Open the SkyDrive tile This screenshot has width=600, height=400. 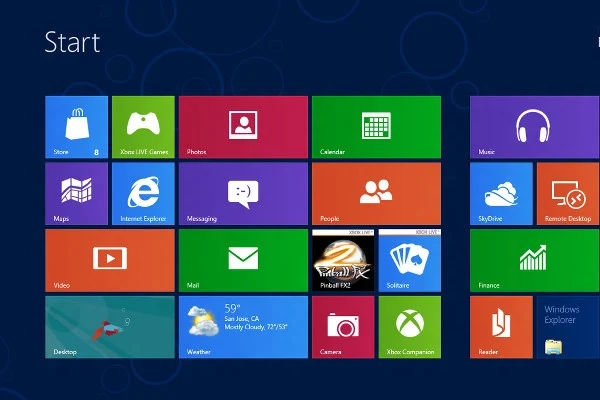(501, 194)
